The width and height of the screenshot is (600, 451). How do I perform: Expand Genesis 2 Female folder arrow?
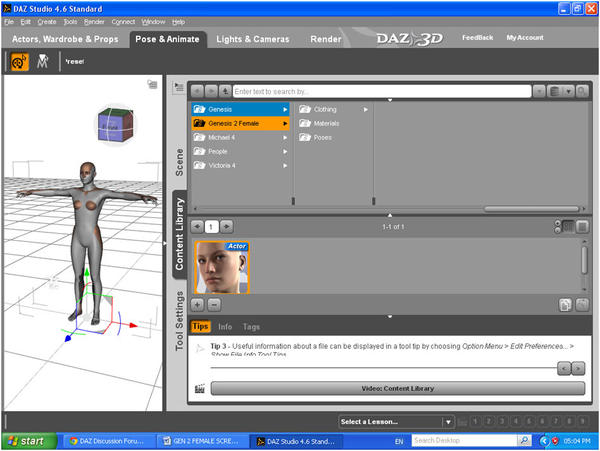285,124
